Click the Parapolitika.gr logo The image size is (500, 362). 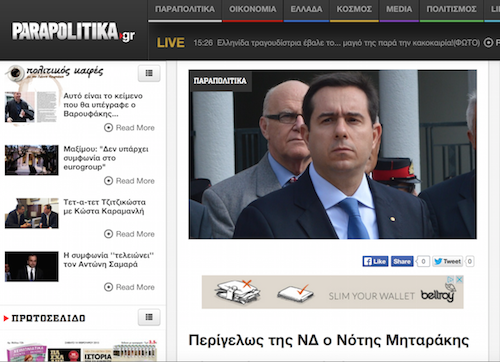(73, 32)
